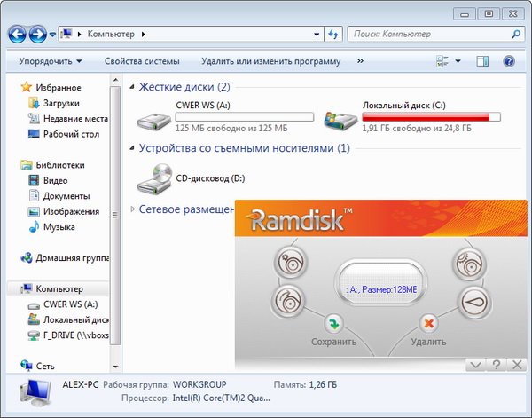Select Избранное in navigation pane
The width and height of the screenshot is (532, 418).
pyautogui.click(x=59, y=88)
